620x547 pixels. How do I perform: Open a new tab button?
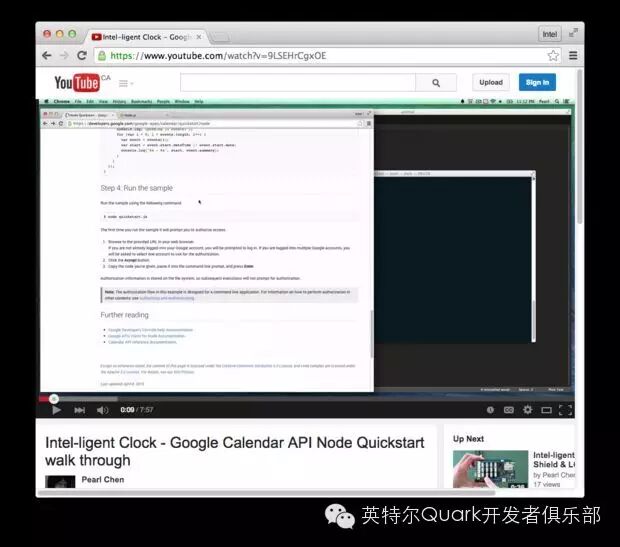coord(220,38)
